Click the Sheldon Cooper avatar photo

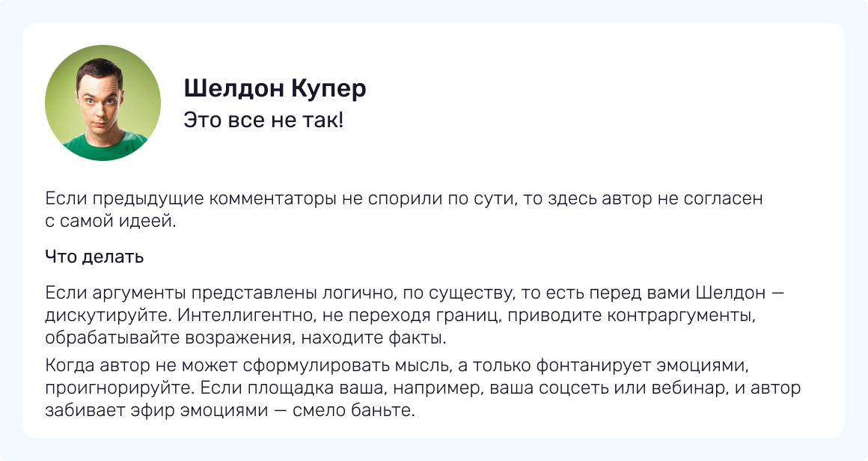click(103, 103)
